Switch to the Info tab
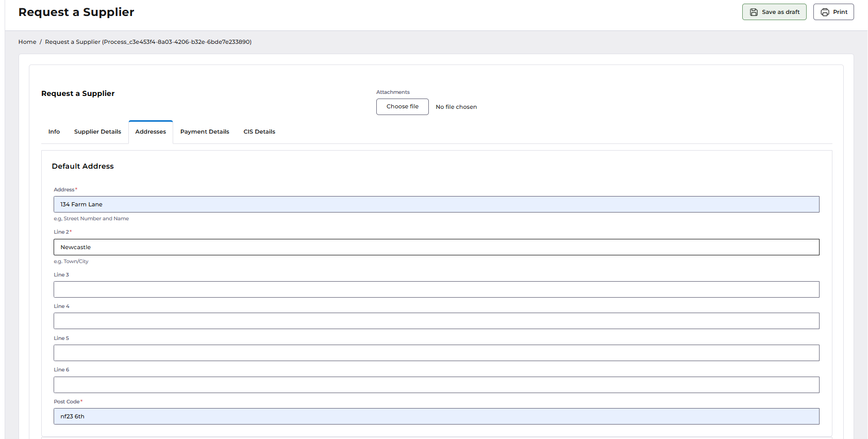 pos(54,132)
